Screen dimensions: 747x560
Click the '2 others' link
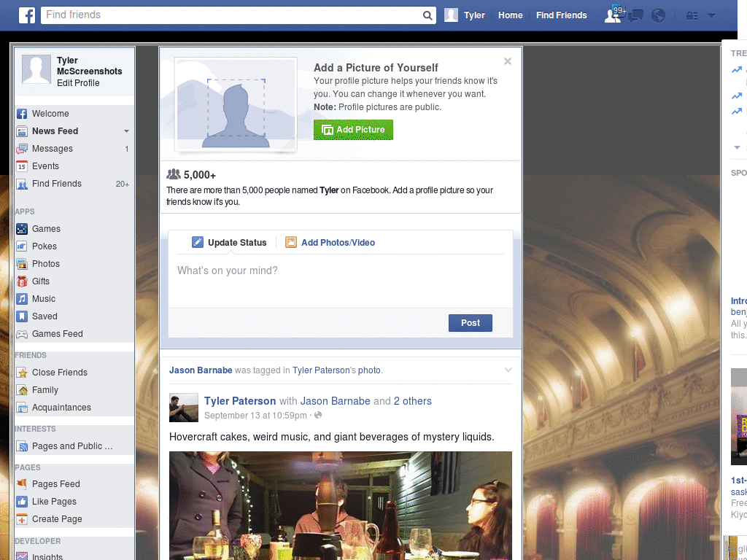(413, 401)
